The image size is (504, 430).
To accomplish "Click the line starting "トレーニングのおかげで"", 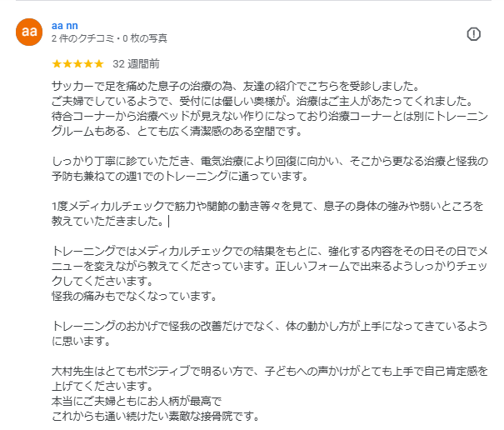I will 267,326.
